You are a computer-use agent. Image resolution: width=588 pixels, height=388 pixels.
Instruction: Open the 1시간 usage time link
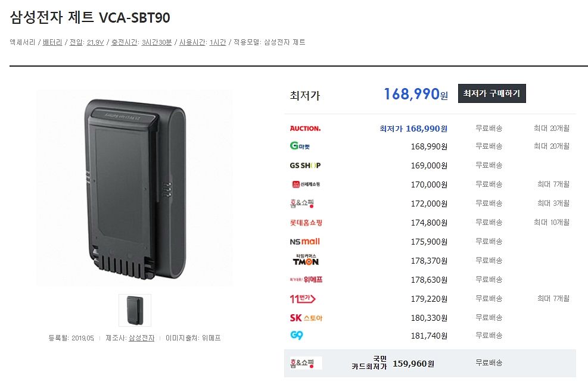click(x=217, y=42)
